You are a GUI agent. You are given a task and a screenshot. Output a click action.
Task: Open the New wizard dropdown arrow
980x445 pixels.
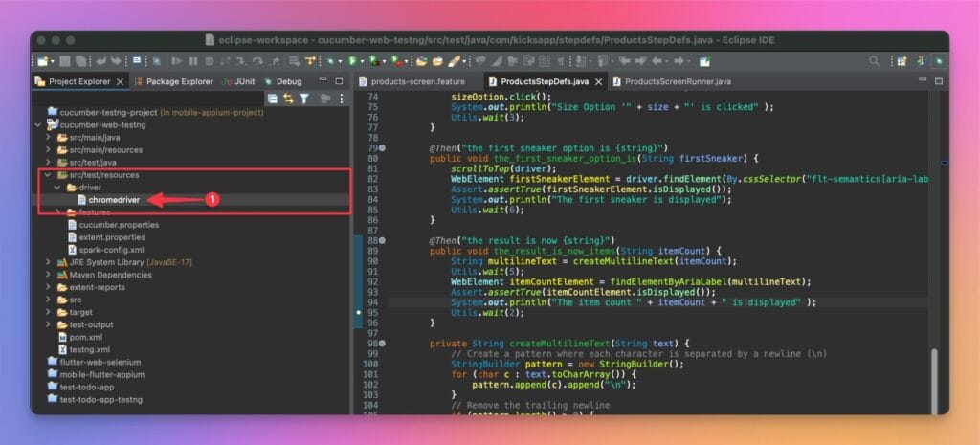click(52, 62)
